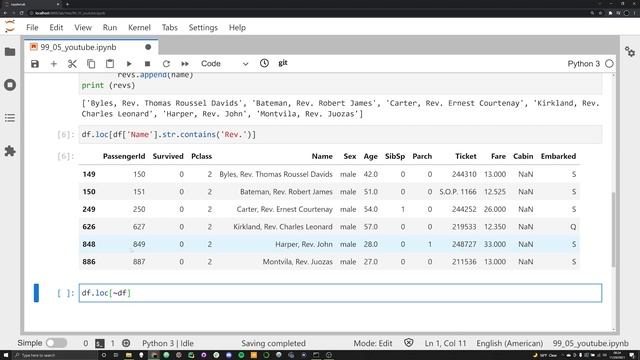Open the View menu
640x360 pixels.
tap(83, 27)
